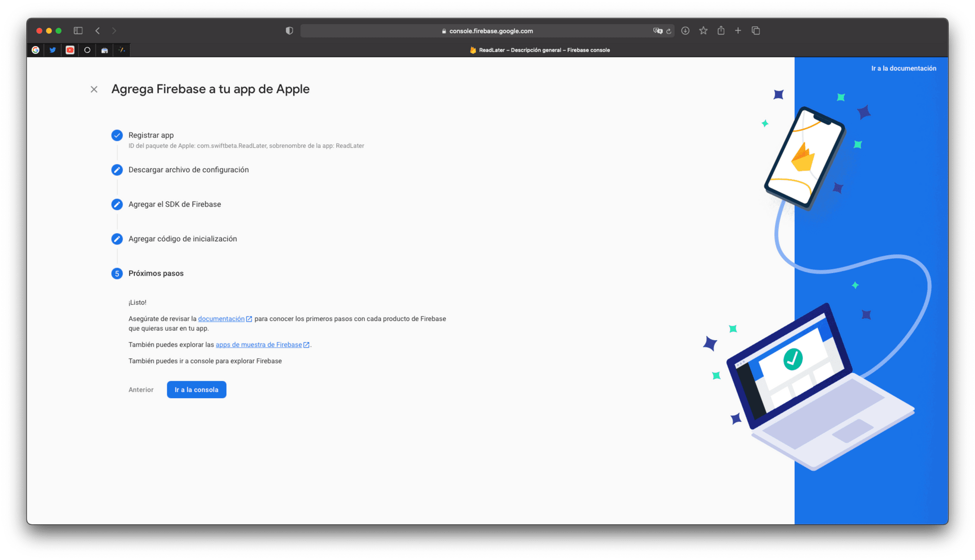Click the Firebase flame favicon in tab

473,50
